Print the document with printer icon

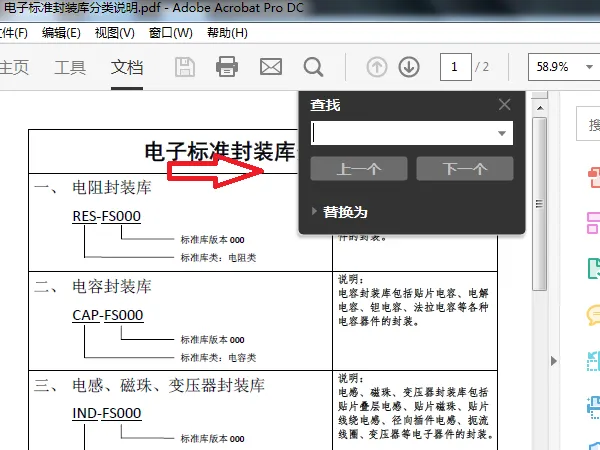coord(227,67)
